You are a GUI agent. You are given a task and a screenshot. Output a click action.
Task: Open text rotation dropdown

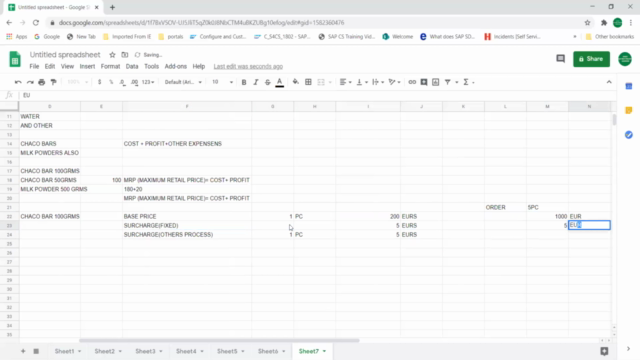click(x=394, y=82)
